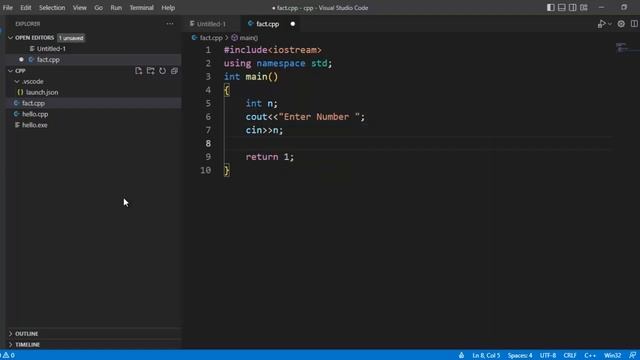Click the #include<iostream> line
The width and height of the screenshot is (640, 360).
pyautogui.click(x=273, y=50)
